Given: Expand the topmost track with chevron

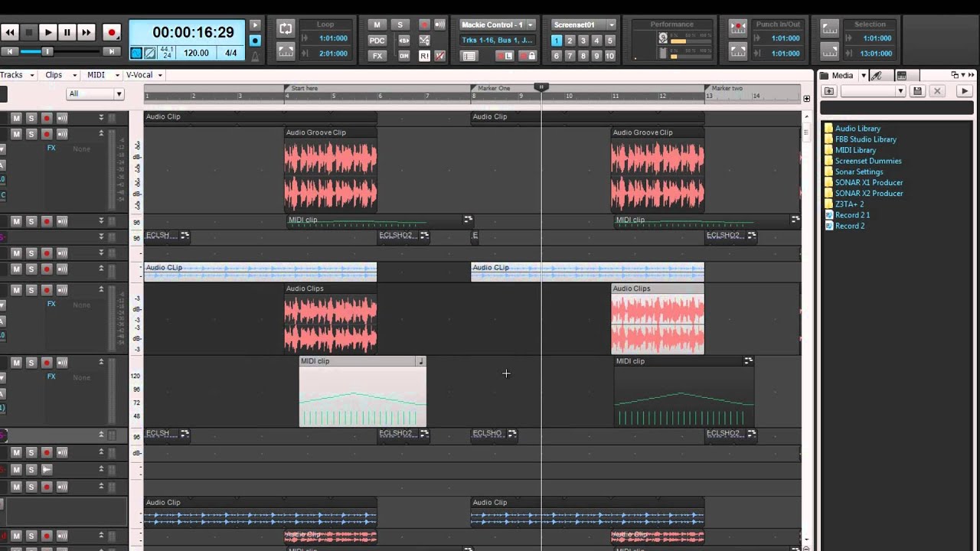Looking at the screenshot, I should click(x=101, y=118).
